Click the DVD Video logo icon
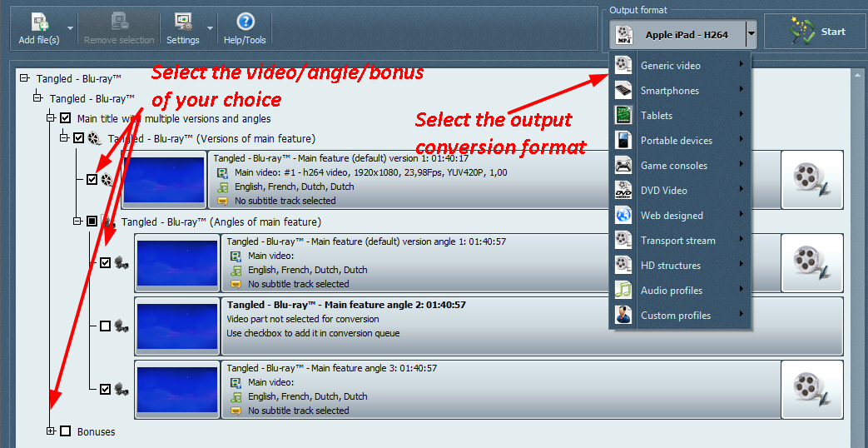Viewport: 868px width, 448px height. [x=623, y=190]
